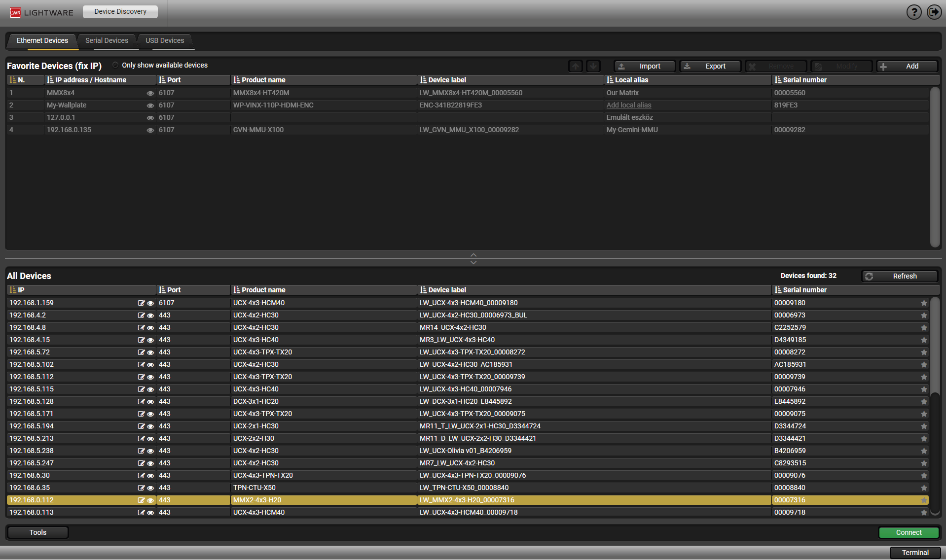Star the device with serial E8445892
946x560 pixels.
(924, 402)
